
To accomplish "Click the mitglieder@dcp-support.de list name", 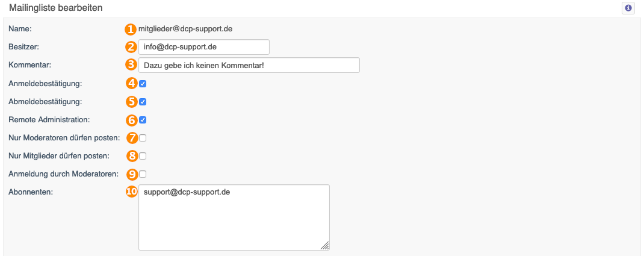I will (x=185, y=29).
